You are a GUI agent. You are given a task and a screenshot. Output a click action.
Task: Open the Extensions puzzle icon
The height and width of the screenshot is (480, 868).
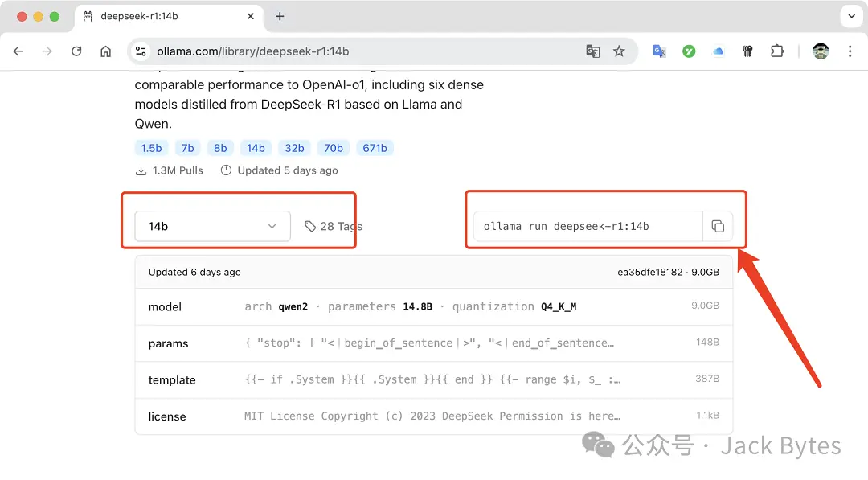(x=776, y=51)
